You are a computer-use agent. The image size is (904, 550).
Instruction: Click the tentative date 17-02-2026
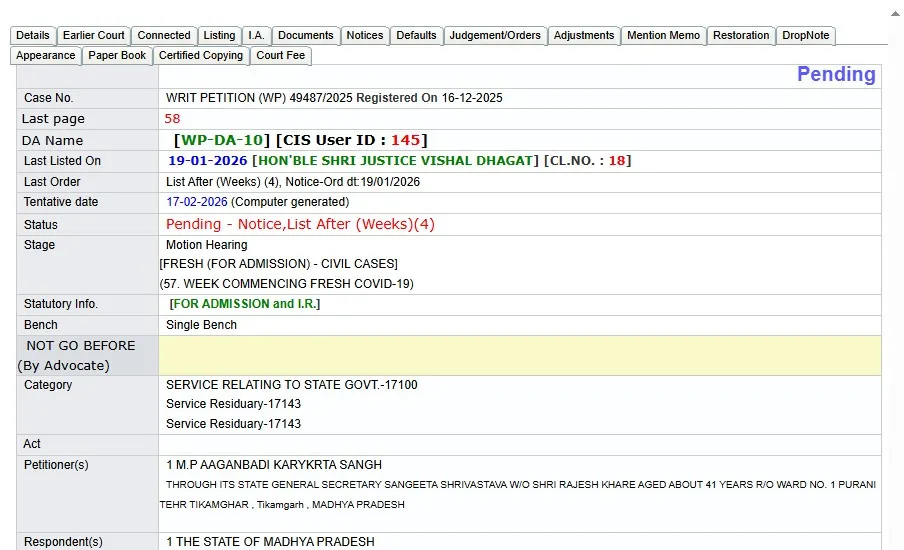click(197, 202)
